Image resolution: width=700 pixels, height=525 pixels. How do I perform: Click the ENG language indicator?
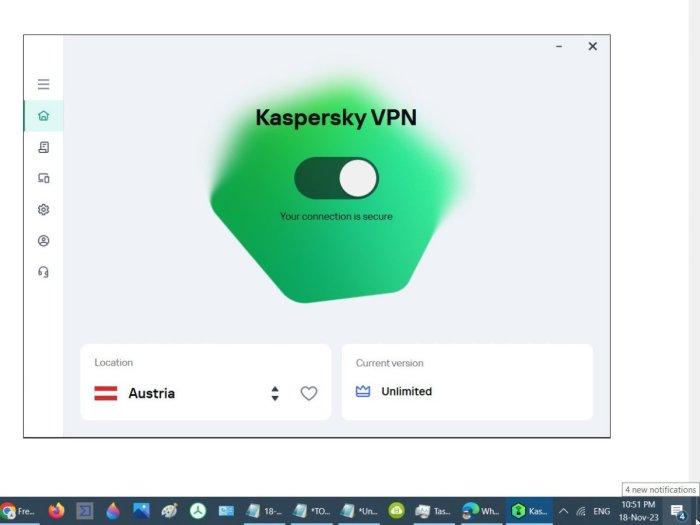601,511
